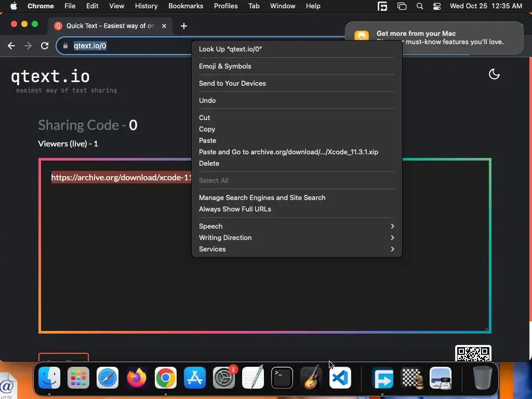This screenshot has width=532, height=399.
Task: Select Emoji & Symbols menu entry
Action: point(297,66)
